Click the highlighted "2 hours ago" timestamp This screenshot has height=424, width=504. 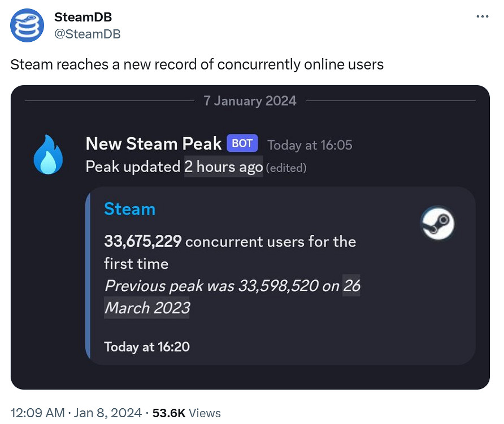click(223, 167)
